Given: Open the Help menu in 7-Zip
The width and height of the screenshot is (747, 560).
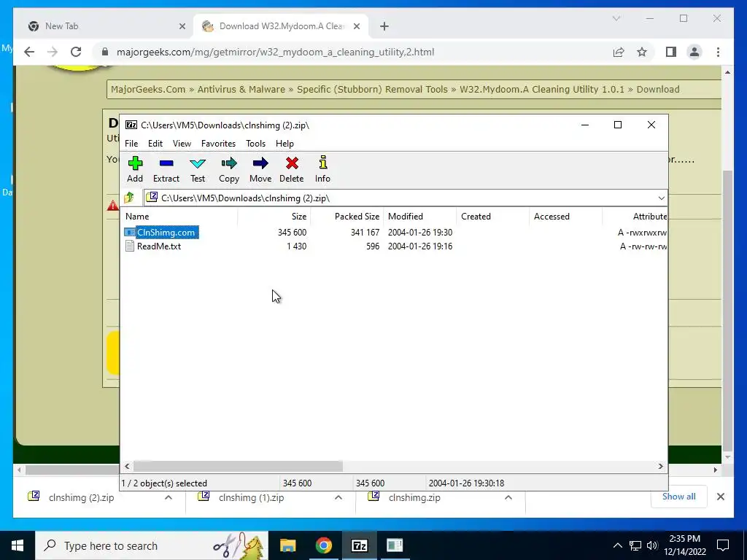Looking at the screenshot, I should (285, 144).
